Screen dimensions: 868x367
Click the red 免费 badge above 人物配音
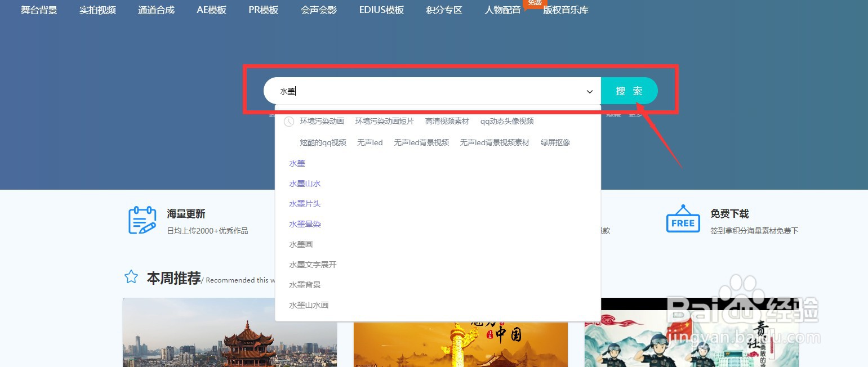point(534,3)
